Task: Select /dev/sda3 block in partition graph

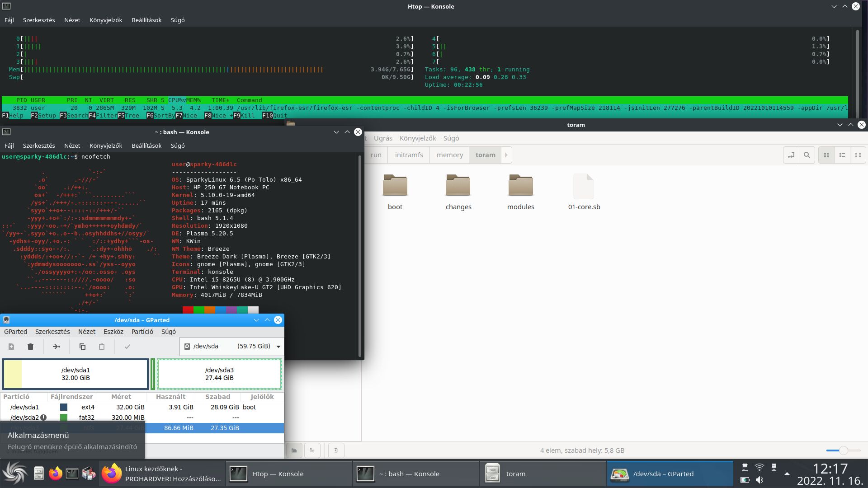Action: 219,374
